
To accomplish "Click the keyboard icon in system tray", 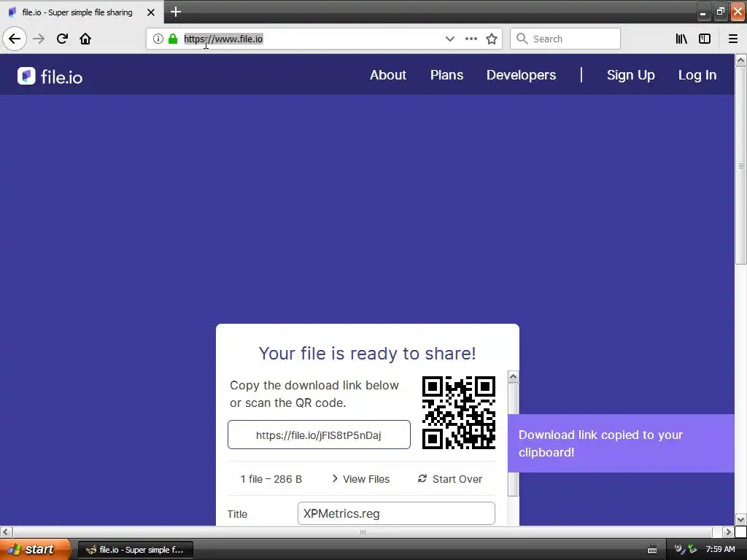I will tap(651, 550).
